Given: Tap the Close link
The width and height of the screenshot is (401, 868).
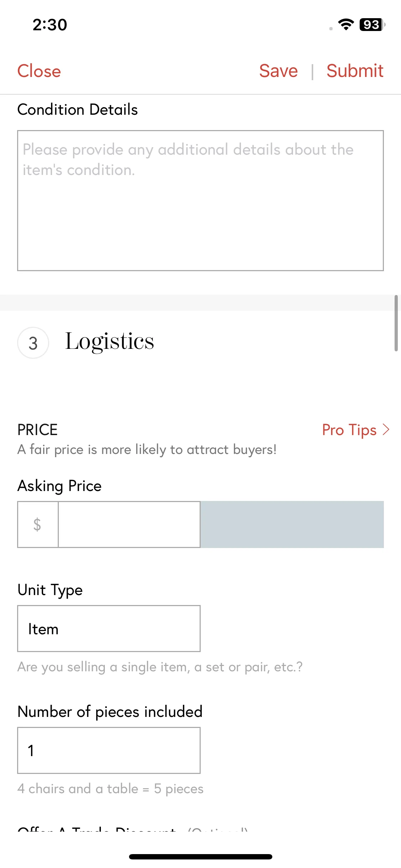Looking at the screenshot, I should click(39, 71).
